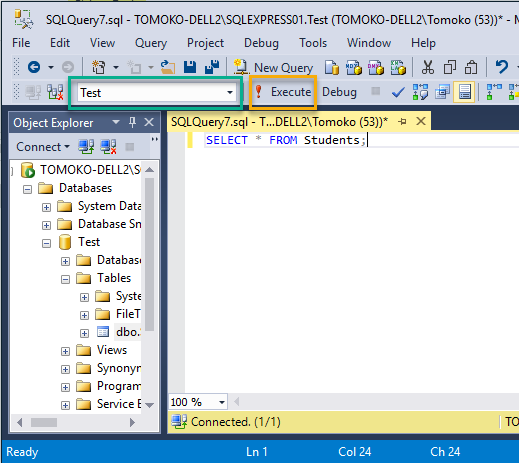Open the File menu

(21, 43)
